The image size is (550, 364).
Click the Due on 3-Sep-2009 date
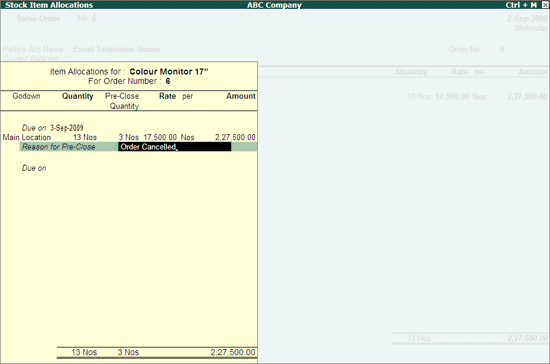(67, 128)
